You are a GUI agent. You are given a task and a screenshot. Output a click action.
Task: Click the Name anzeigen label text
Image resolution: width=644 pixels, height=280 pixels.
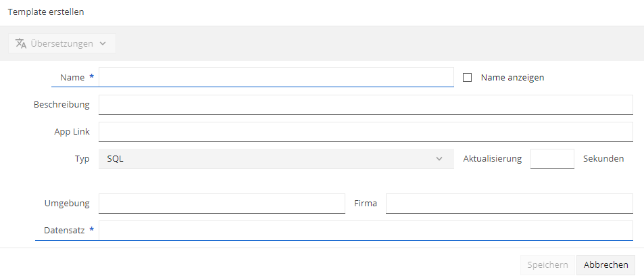(x=512, y=77)
